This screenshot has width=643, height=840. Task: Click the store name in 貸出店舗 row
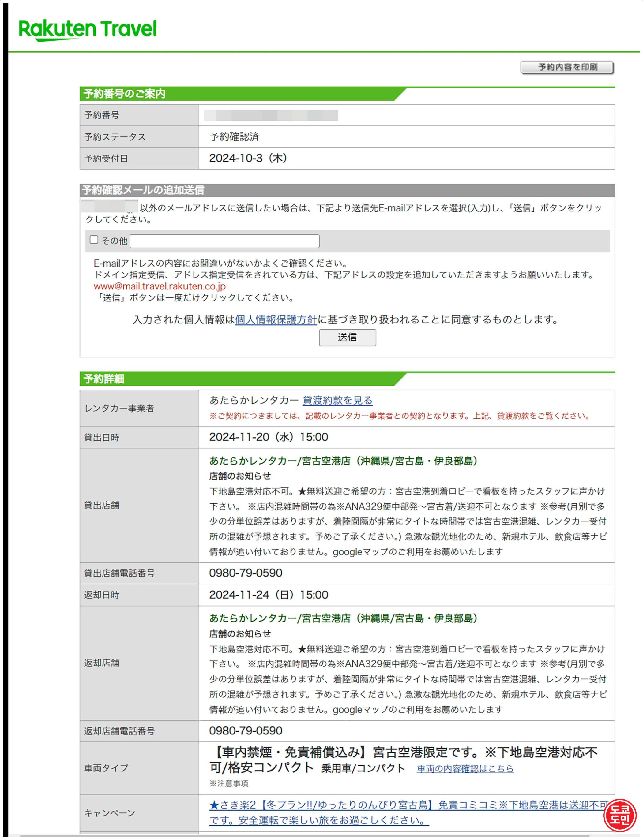click(343, 461)
